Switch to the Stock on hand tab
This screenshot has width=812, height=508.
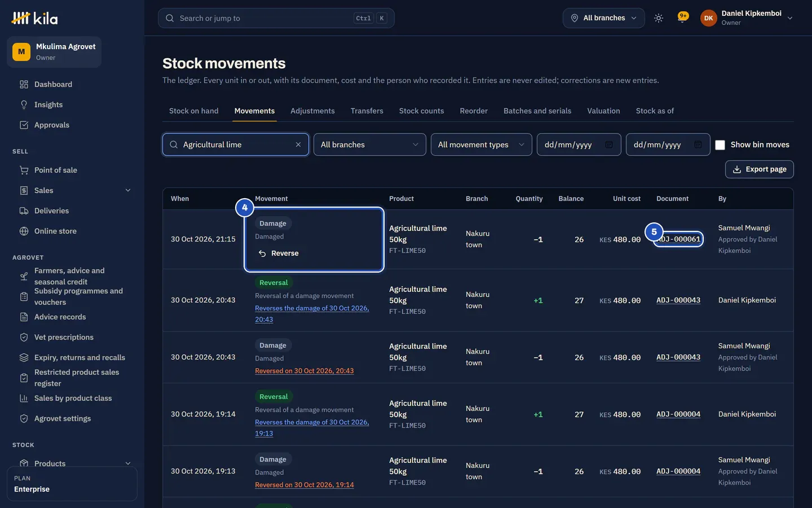click(x=194, y=111)
